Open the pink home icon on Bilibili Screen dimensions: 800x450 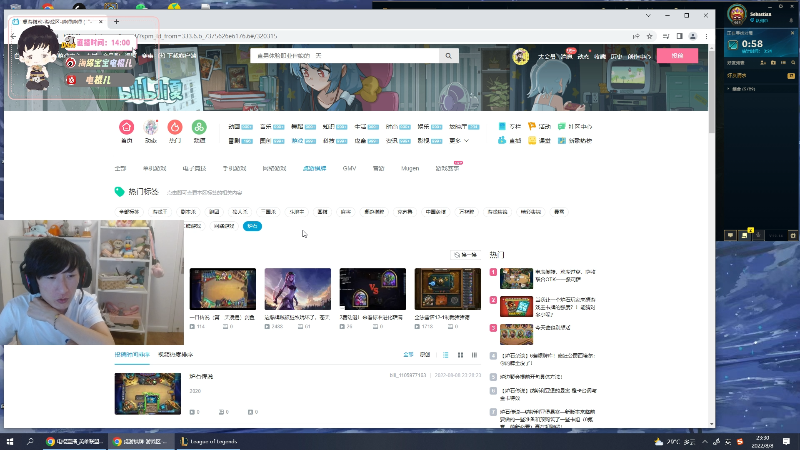click(x=127, y=127)
